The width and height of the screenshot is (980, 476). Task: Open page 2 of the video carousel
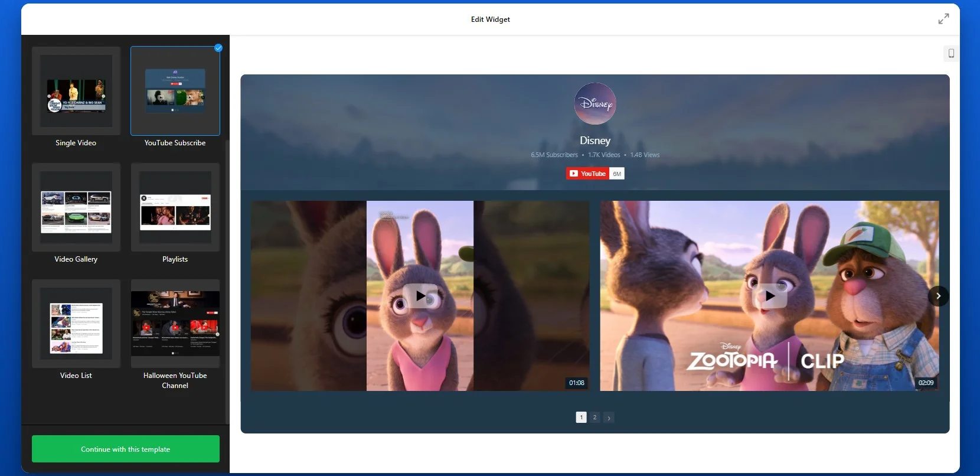pos(594,417)
